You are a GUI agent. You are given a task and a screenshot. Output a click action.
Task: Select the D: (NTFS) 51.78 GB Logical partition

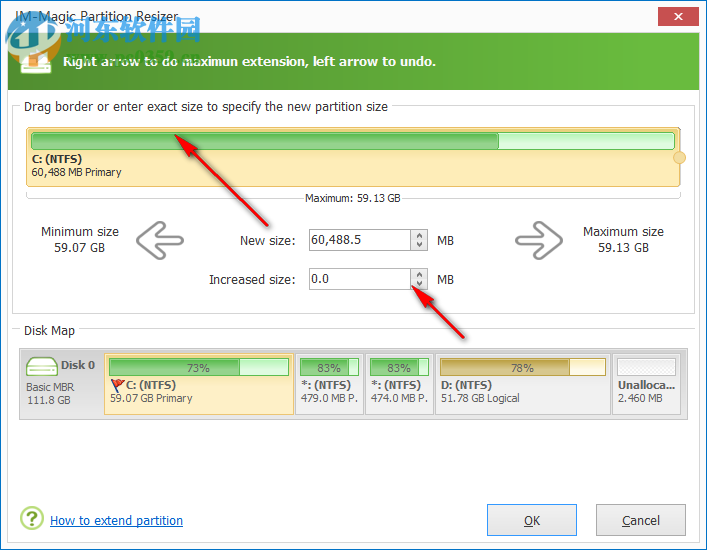[523, 384]
